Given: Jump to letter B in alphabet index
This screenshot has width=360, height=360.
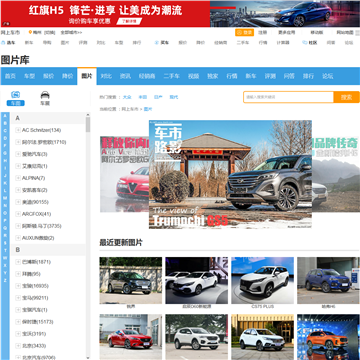Looking at the screenshot, I should coord(5,123).
